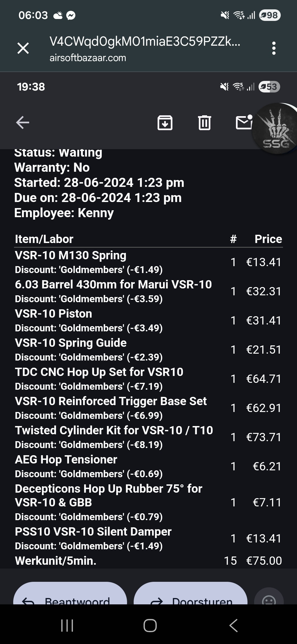Tap the Twisted Cylinder Kit item name

[114, 430]
